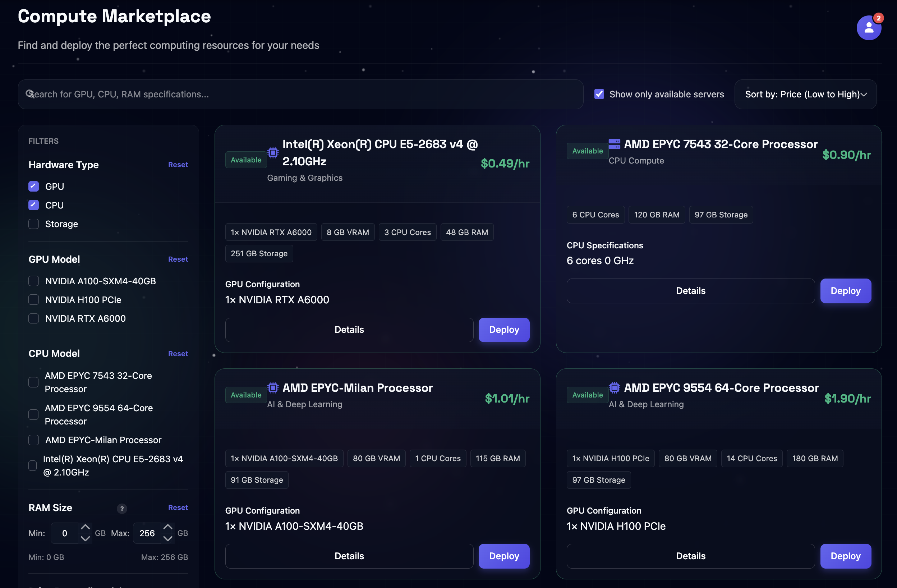Reset the GPU Model filters
897x588 pixels.
coord(178,259)
